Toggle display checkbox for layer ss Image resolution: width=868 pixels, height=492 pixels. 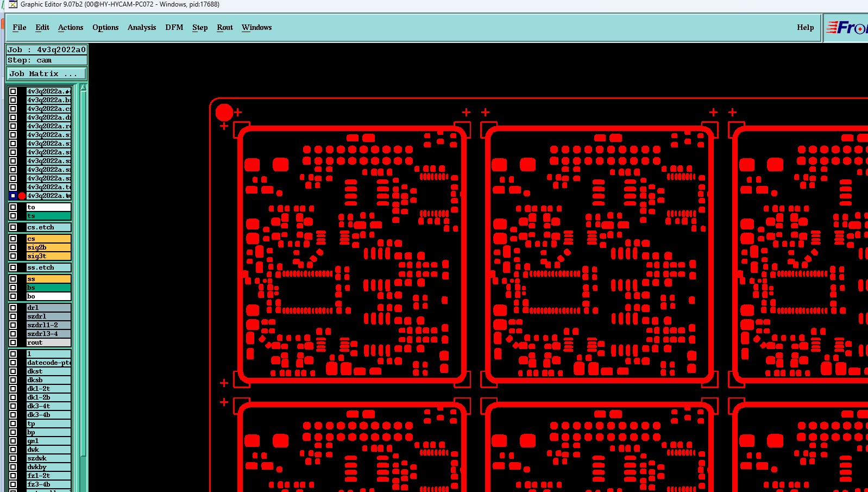tap(13, 279)
